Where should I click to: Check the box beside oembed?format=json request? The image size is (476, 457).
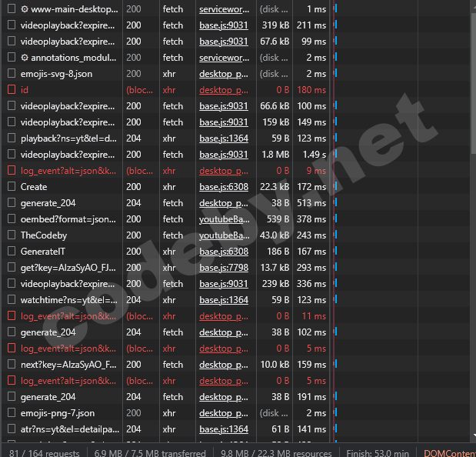[x=12, y=219]
